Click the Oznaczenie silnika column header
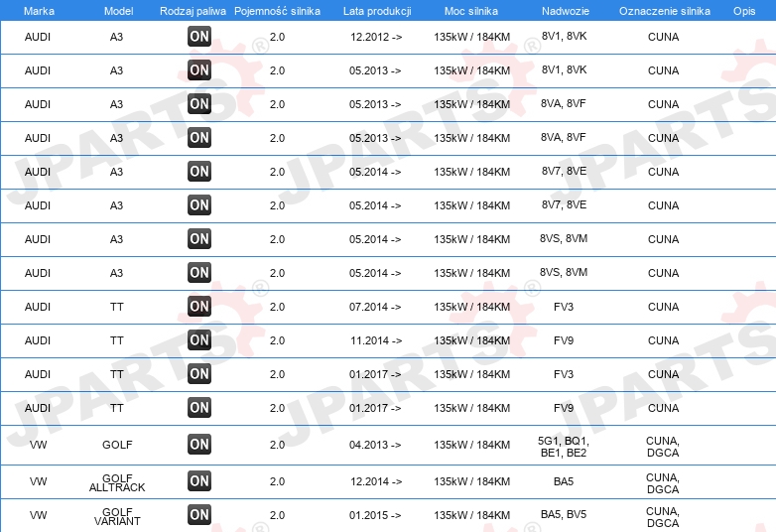776x532 pixels. 665,11
